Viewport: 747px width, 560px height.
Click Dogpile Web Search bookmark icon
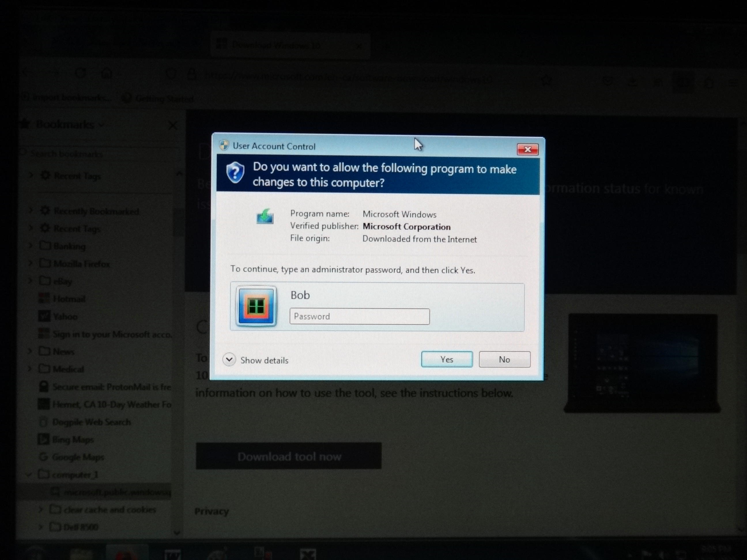43,422
